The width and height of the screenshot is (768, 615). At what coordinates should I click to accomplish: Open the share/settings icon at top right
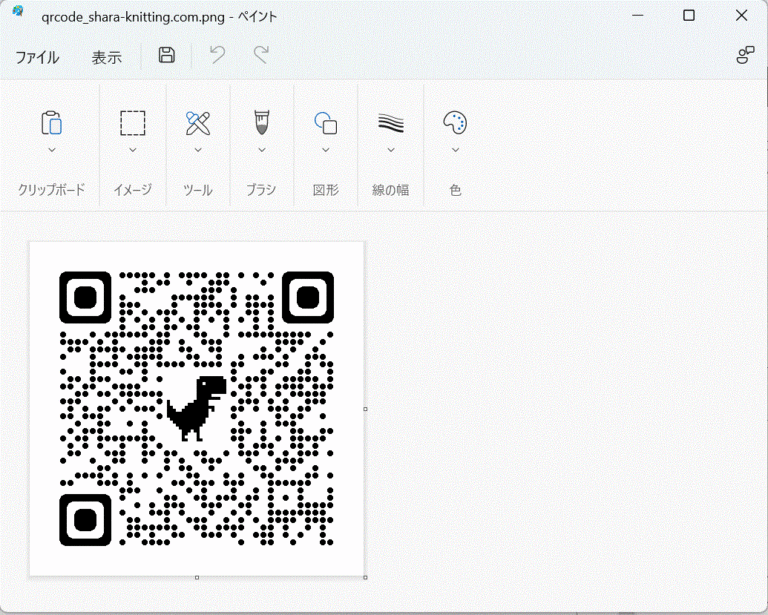745,56
